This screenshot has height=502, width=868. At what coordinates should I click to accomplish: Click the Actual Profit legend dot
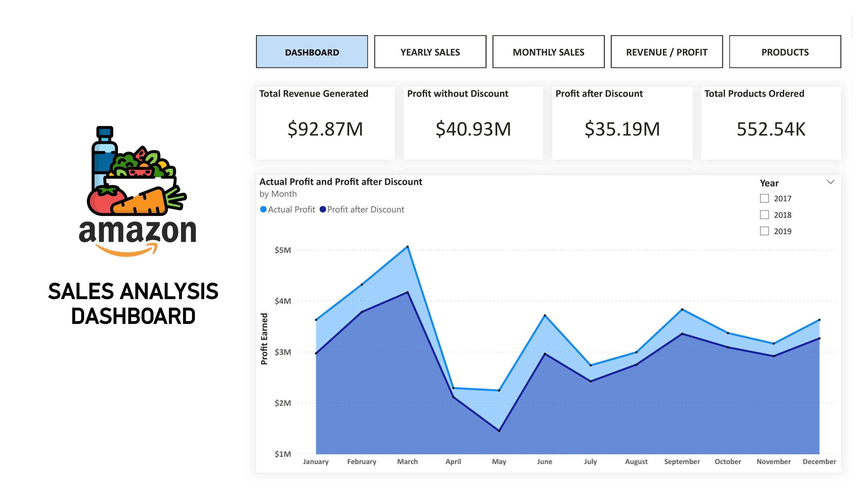(263, 210)
